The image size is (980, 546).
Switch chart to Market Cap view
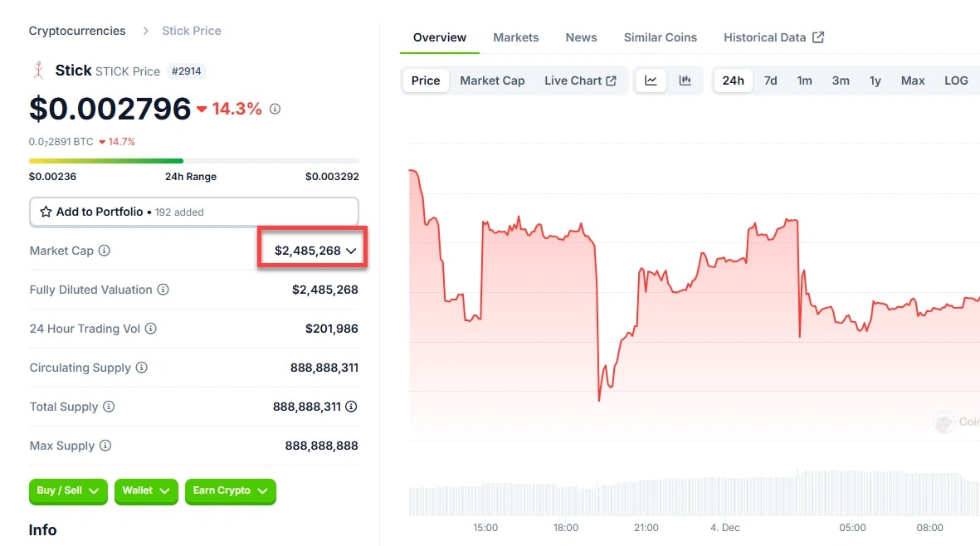492,80
